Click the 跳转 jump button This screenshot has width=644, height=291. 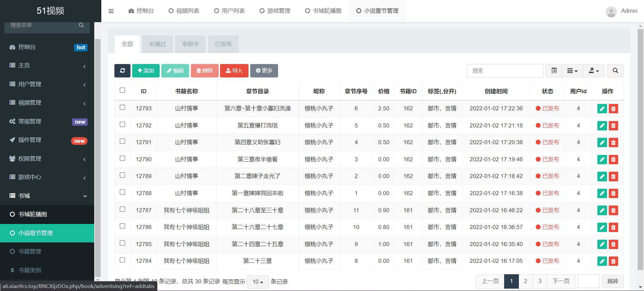pos(612,281)
